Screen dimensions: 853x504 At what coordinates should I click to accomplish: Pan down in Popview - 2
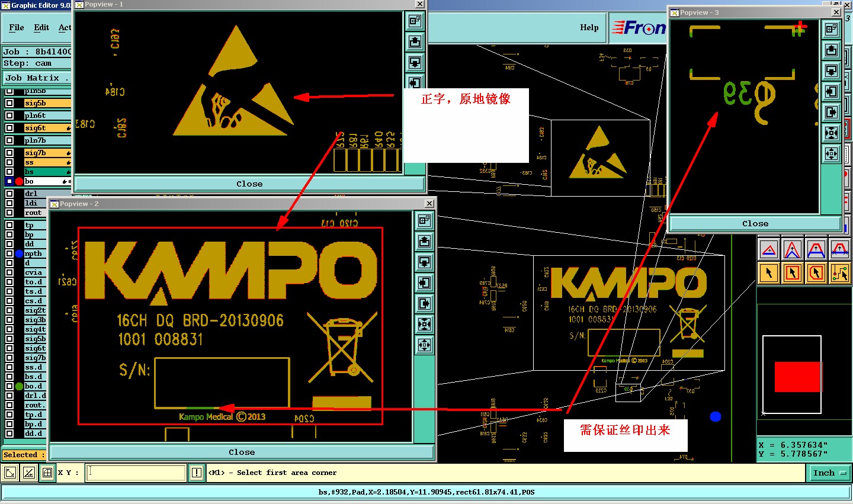tap(424, 262)
